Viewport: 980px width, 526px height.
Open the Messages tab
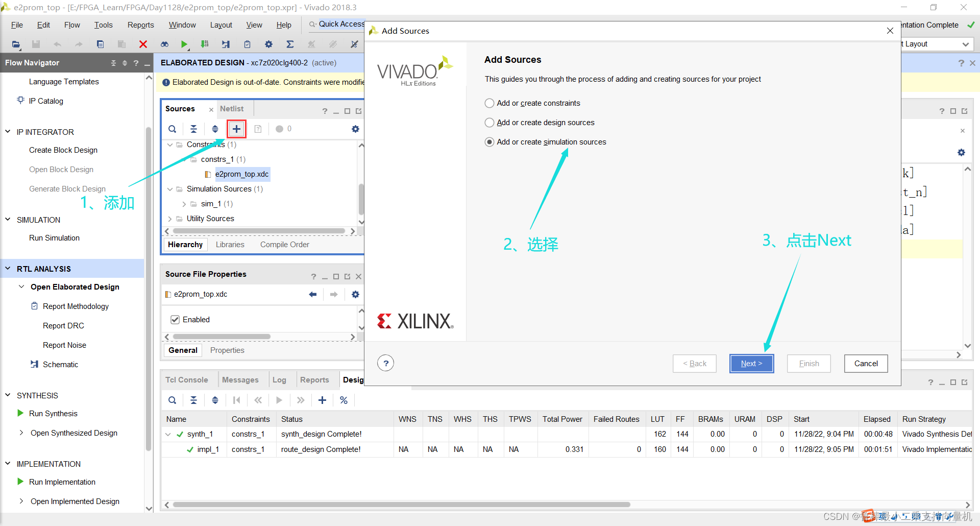click(x=240, y=380)
